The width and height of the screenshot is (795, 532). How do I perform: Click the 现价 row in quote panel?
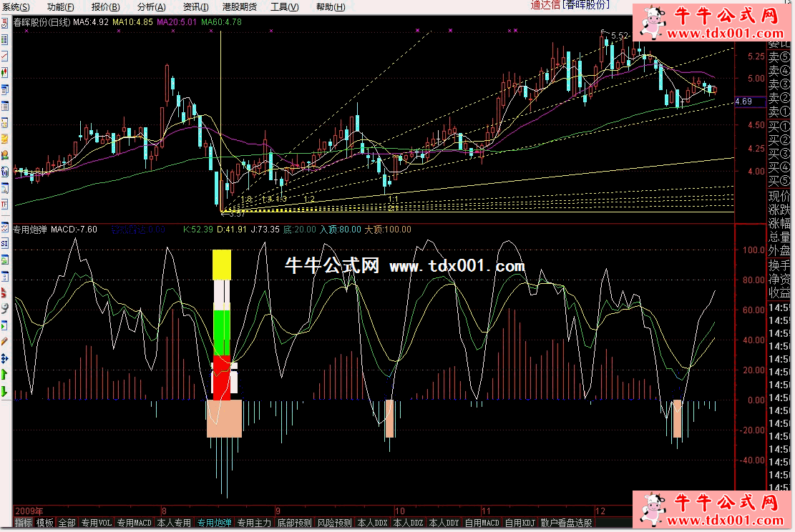click(x=779, y=196)
